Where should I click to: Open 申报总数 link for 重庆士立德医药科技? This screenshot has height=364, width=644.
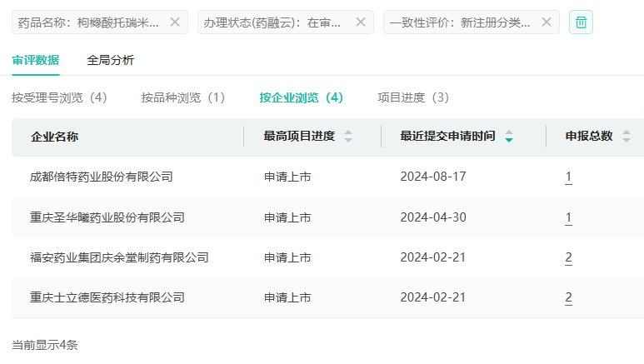coord(568,297)
